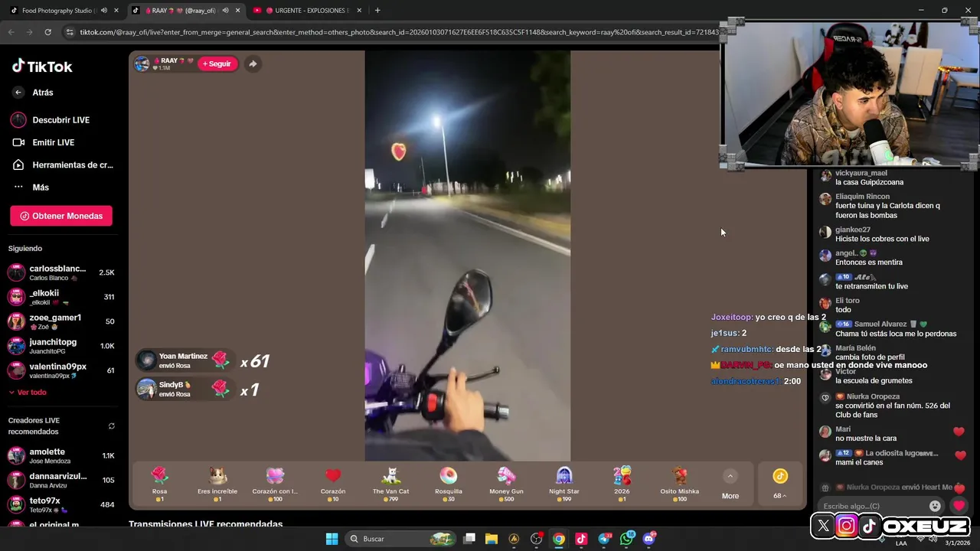This screenshot has width=980, height=551.
Task: Open Google Chrome from the taskbar
Action: (559, 539)
